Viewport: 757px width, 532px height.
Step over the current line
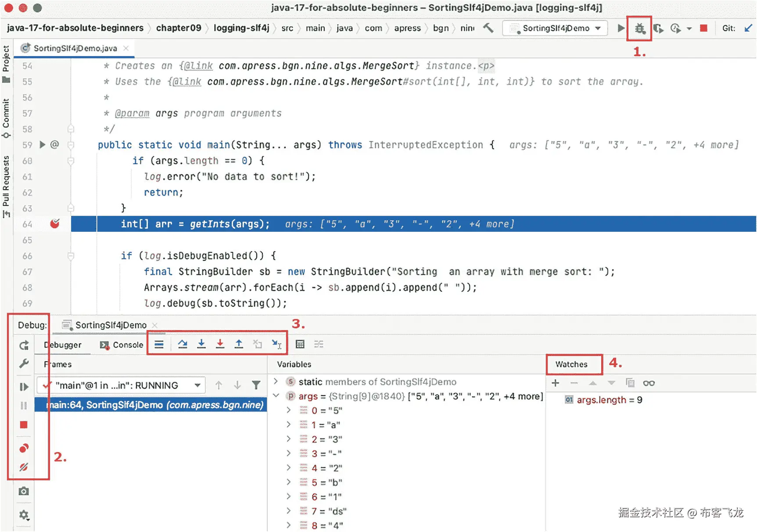(x=183, y=344)
